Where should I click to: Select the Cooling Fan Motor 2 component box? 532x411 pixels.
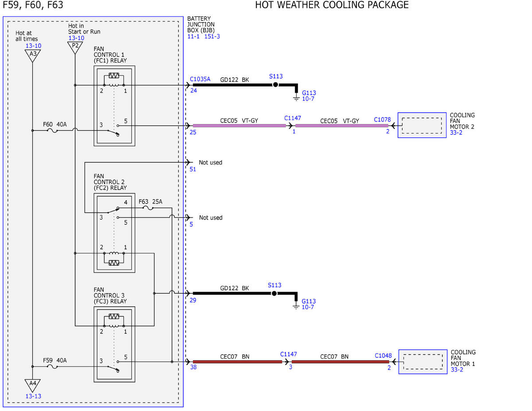[x=422, y=125]
